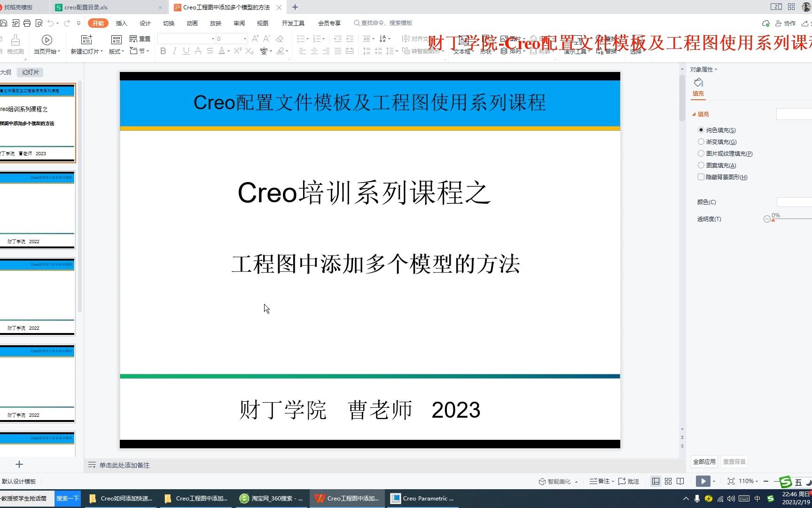Viewport: 812px width, 508px height.
Task: Click the Format Painter brush icon
Action: [x=16, y=40]
